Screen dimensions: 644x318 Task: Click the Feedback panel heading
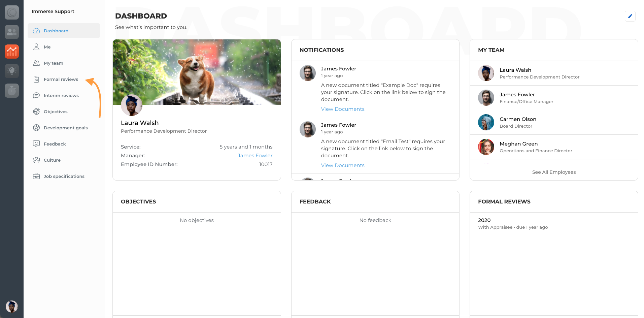[315, 201]
